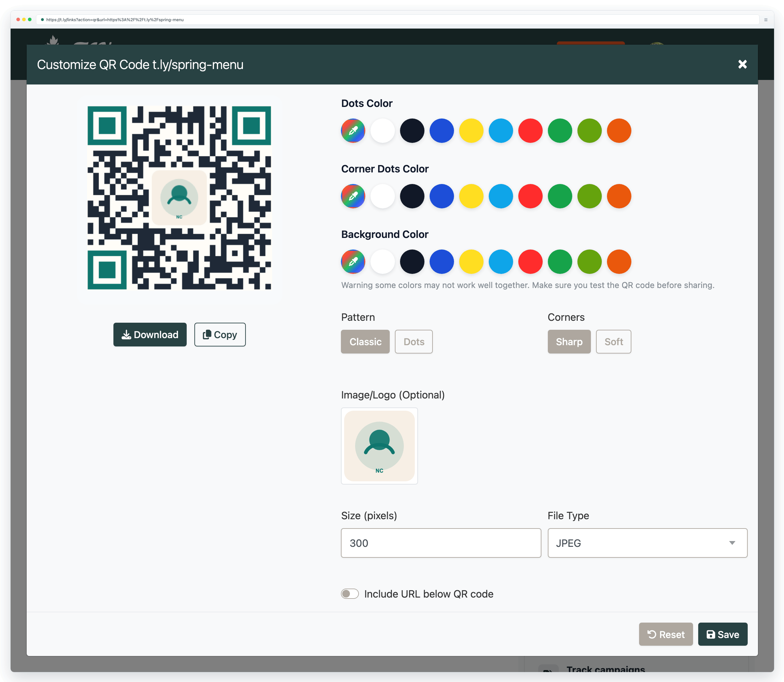This screenshot has height=682, width=784.
Task: Close the Customize QR Code dialog
Action: click(742, 64)
